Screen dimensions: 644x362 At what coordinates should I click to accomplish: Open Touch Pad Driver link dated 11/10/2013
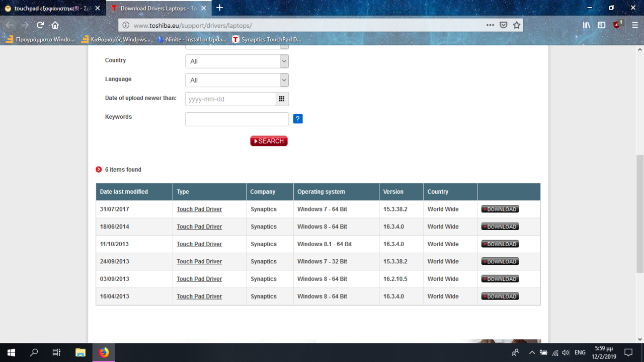click(199, 244)
